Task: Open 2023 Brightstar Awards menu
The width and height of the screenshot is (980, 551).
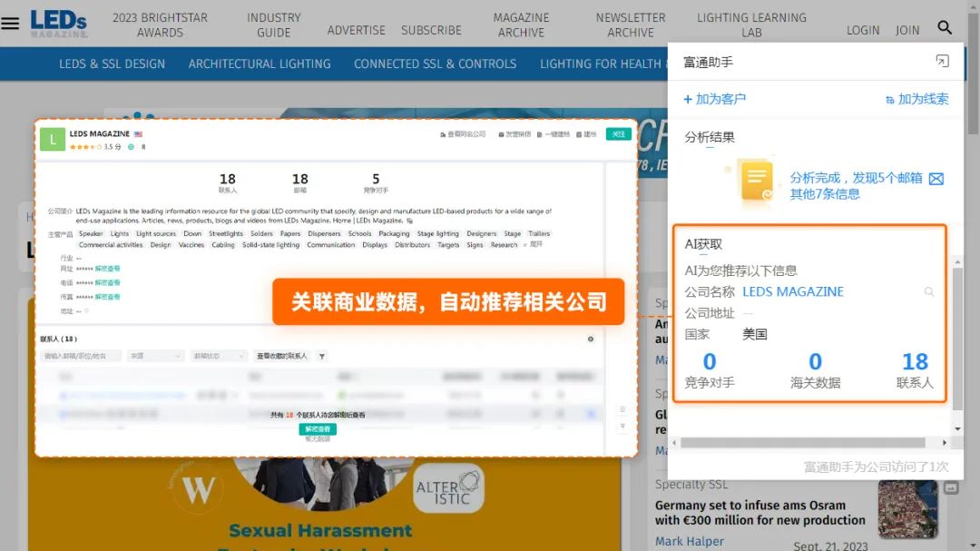Action: click(160, 25)
